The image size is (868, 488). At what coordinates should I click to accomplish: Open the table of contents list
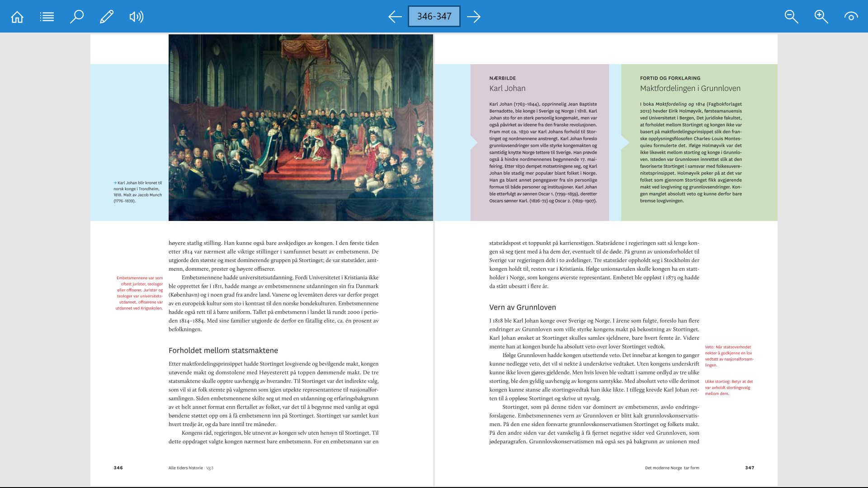pyautogui.click(x=47, y=17)
